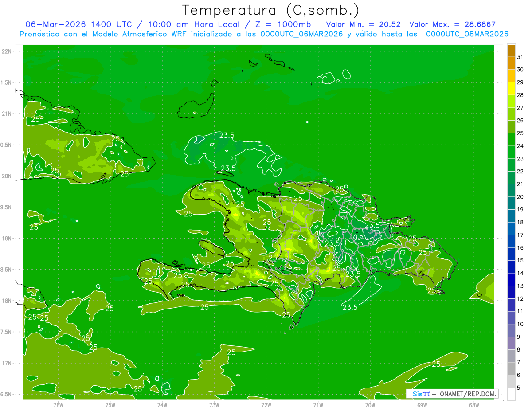Click the '0000UTC_08MAR2026' valid-until time
This screenshot has width=532, height=411.
467,34
